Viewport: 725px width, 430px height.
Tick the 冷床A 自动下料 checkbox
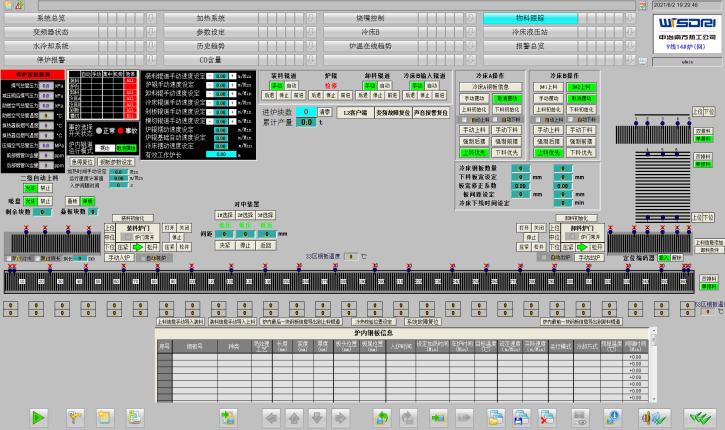point(496,120)
